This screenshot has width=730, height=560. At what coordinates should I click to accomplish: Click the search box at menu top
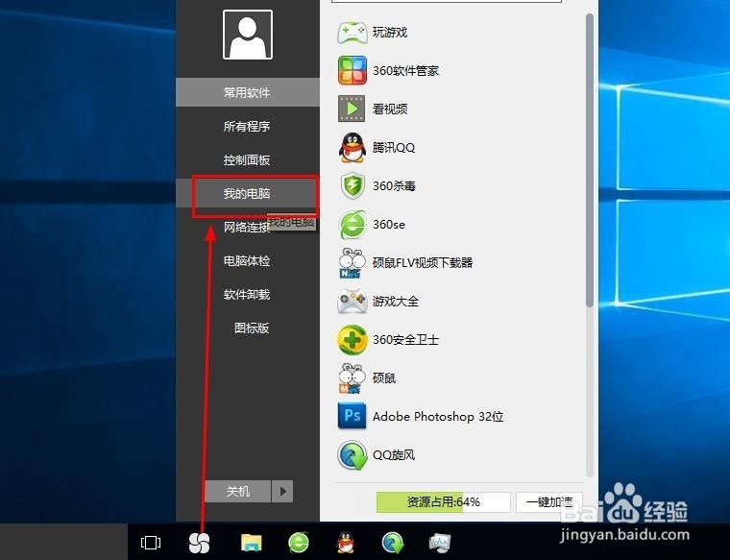447,1
